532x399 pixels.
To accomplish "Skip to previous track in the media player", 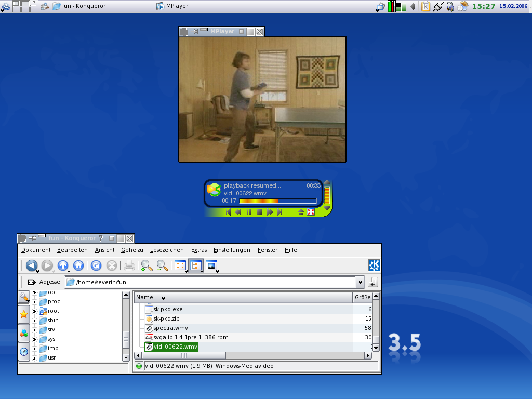I will (x=229, y=212).
